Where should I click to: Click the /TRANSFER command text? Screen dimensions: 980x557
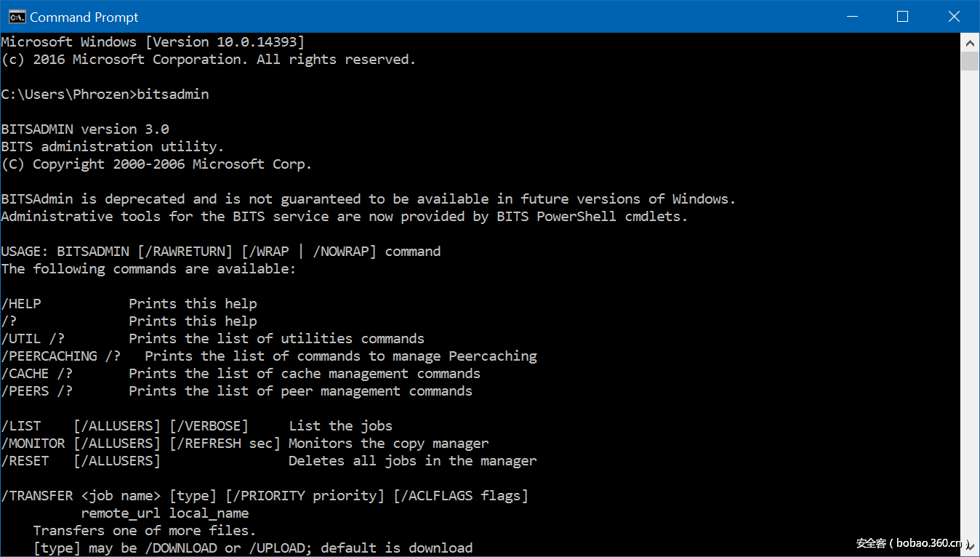(x=37, y=496)
